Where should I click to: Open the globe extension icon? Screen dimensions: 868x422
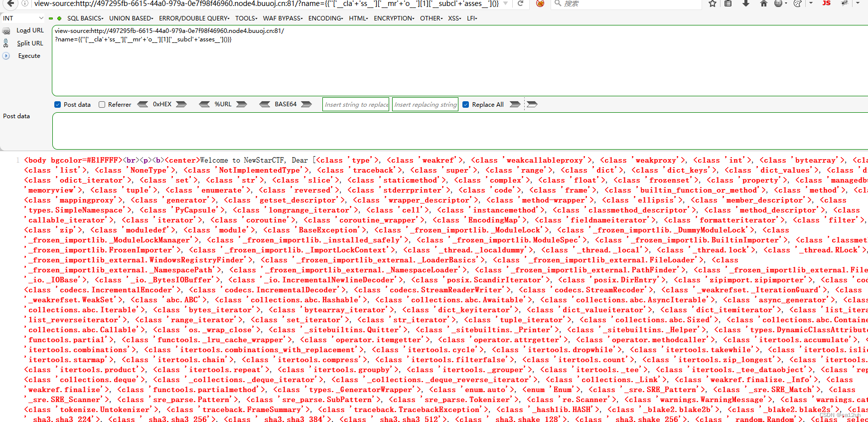tap(778, 3)
